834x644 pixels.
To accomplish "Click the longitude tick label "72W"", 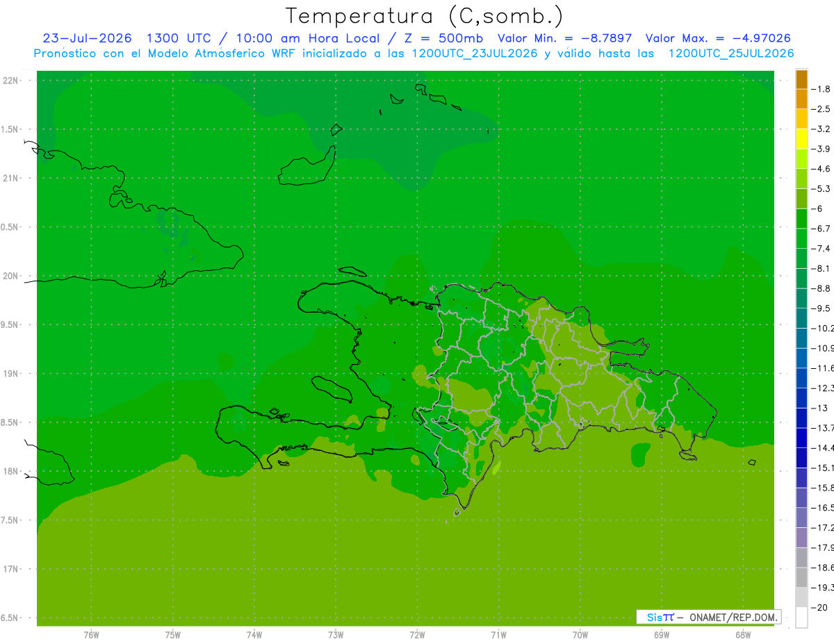I will 417,635.
